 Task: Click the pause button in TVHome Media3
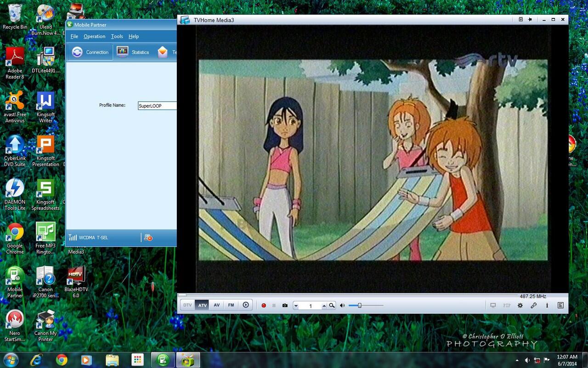[x=274, y=305]
